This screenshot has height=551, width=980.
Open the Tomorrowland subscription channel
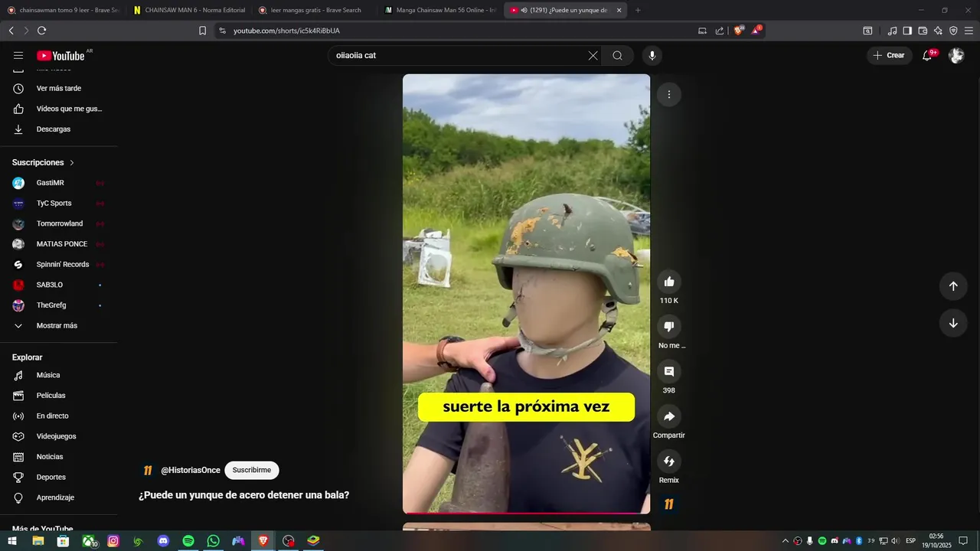click(x=60, y=223)
